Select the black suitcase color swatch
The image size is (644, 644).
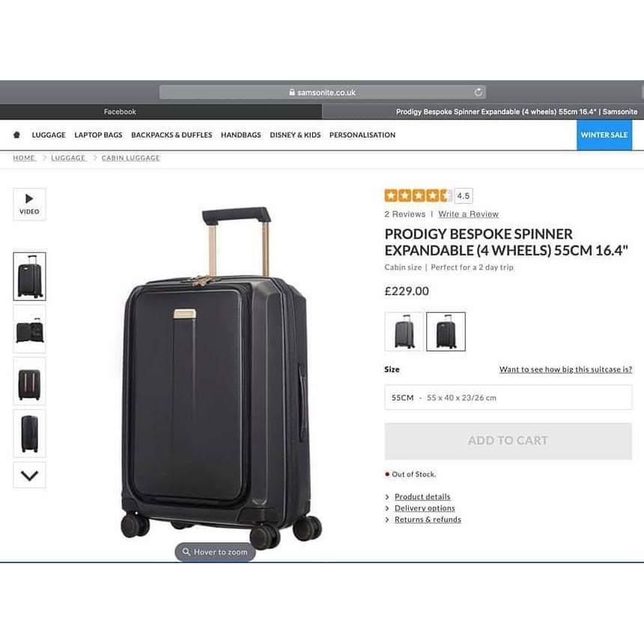tap(446, 332)
